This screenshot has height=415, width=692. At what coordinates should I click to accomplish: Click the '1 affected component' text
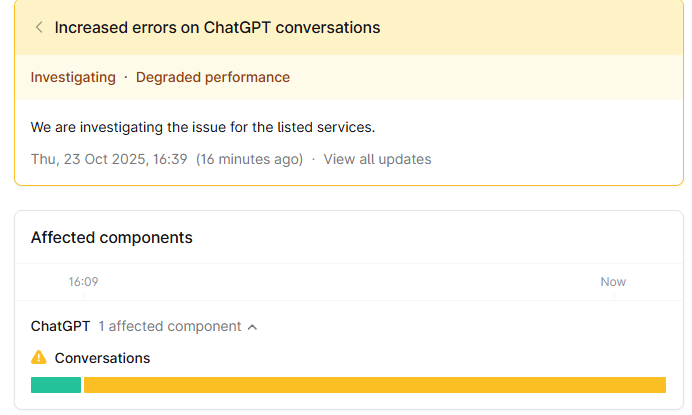point(169,326)
